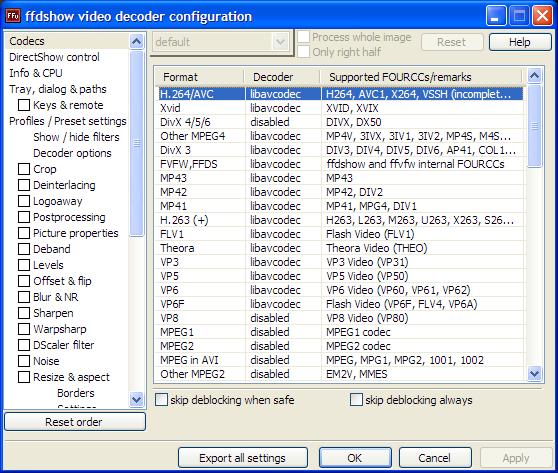Enable the Deband filter checkbox

24,249
